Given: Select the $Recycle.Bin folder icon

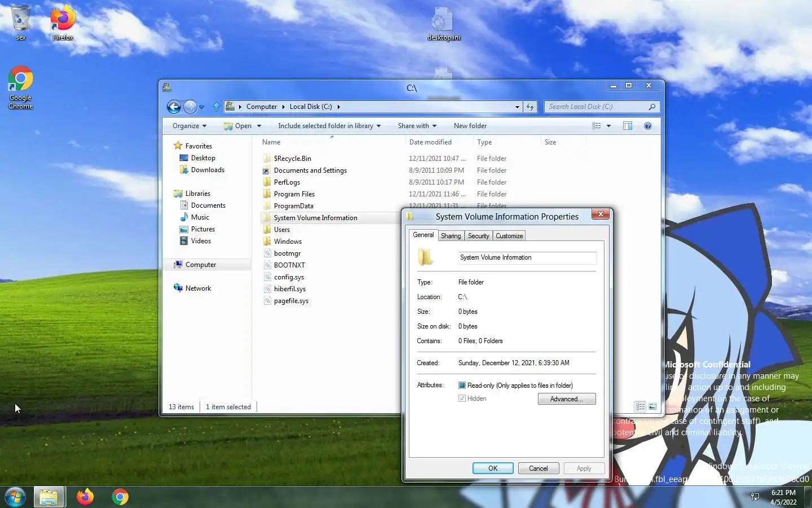Looking at the screenshot, I should coord(267,159).
